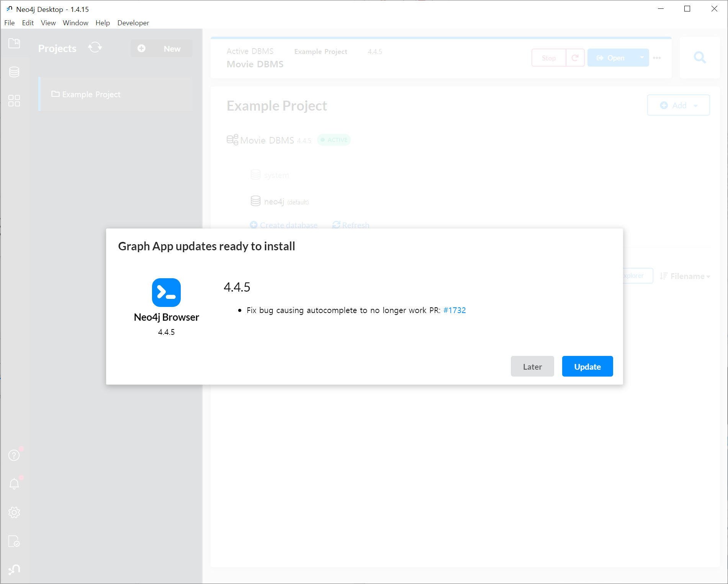Viewport: 728px width, 584px height.
Task: Open the Projects sidebar icon
Action: pos(14,43)
